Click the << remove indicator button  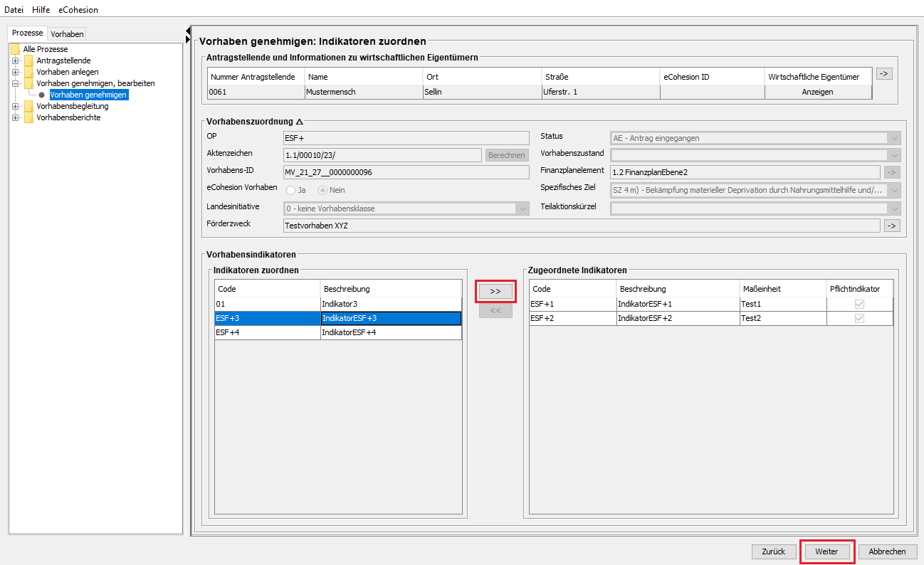(495, 311)
